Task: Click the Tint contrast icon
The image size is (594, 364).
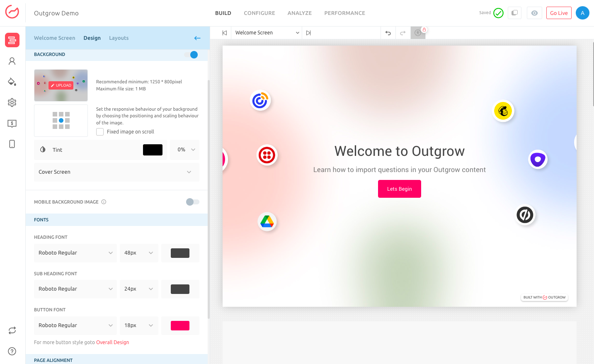Action: point(43,150)
